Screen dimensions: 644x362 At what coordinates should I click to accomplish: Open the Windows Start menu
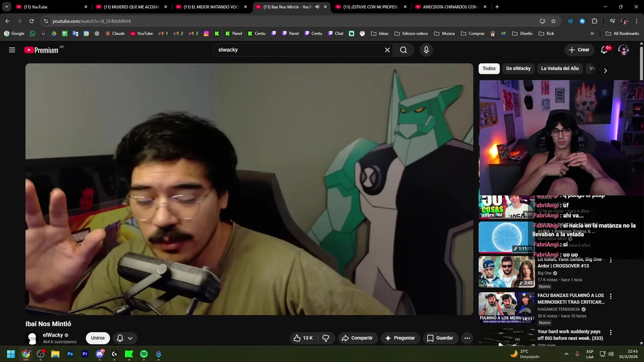[x=11, y=354]
